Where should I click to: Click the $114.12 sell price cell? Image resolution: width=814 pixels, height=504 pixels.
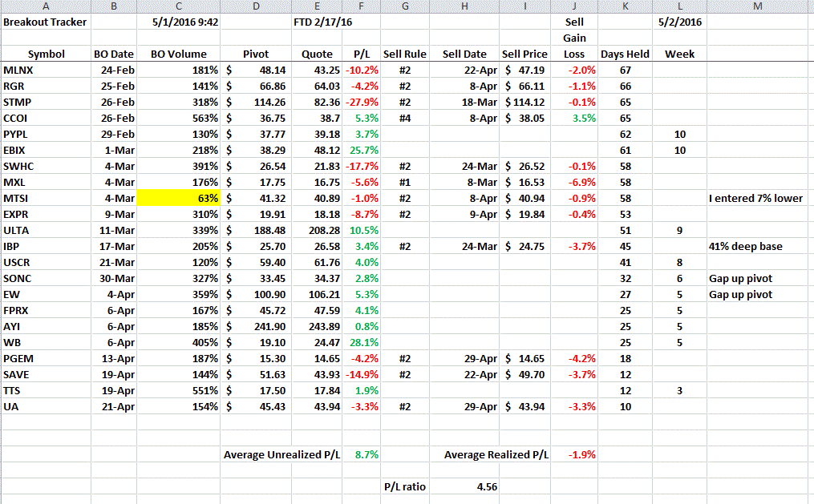524,103
